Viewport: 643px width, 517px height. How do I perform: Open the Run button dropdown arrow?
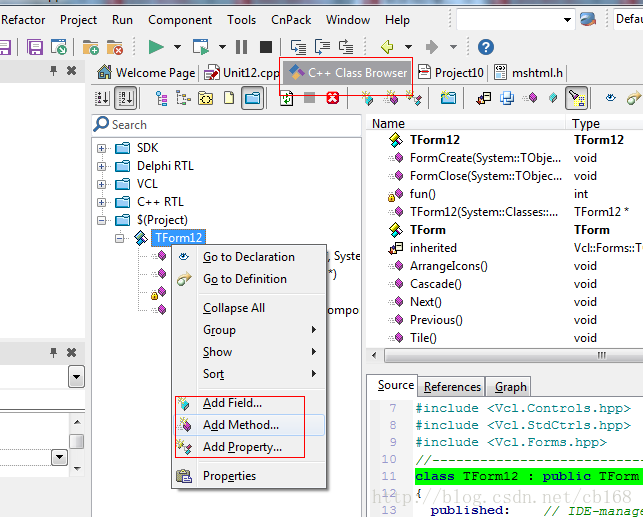[177, 47]
